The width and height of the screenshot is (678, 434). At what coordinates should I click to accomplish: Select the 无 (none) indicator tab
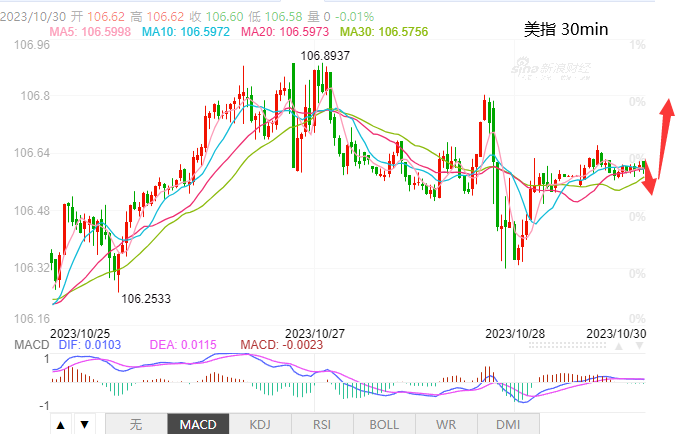click(x=136, y=424)
